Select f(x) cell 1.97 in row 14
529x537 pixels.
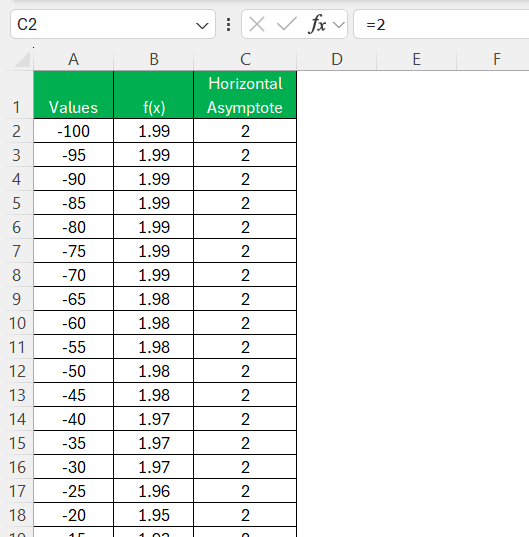tap(154, 419)
